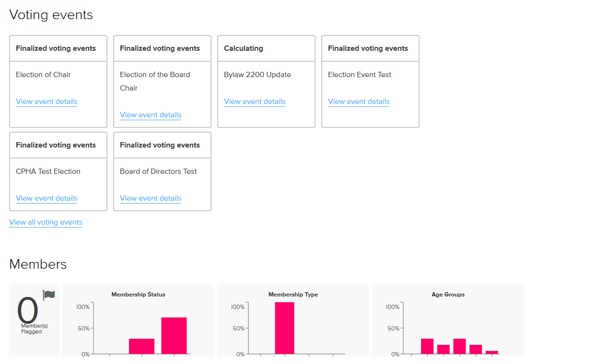Screen dimensions: 609x364
Task: View details of Bylaw 2200 Update event
Action: point(254,102)
